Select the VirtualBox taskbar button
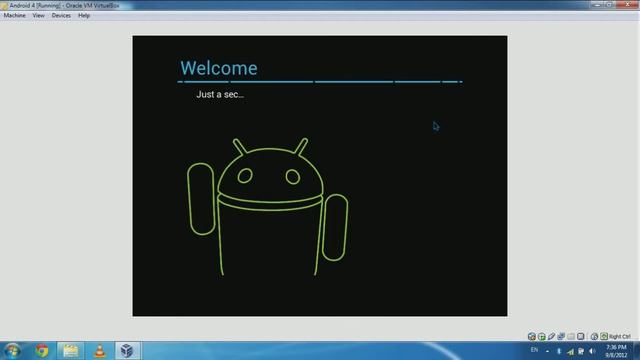The width and height of the screenshot is (640, 360). (x=127, y=351)
